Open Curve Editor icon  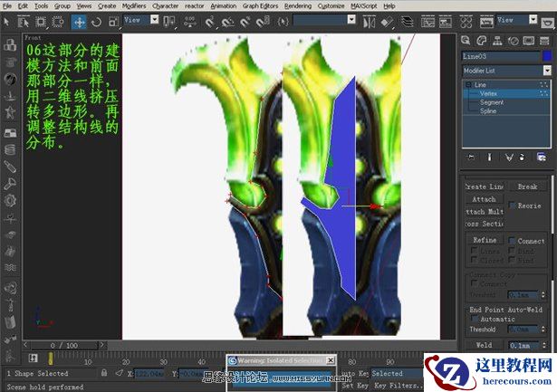pyautogui.click(x=427, y=23)
